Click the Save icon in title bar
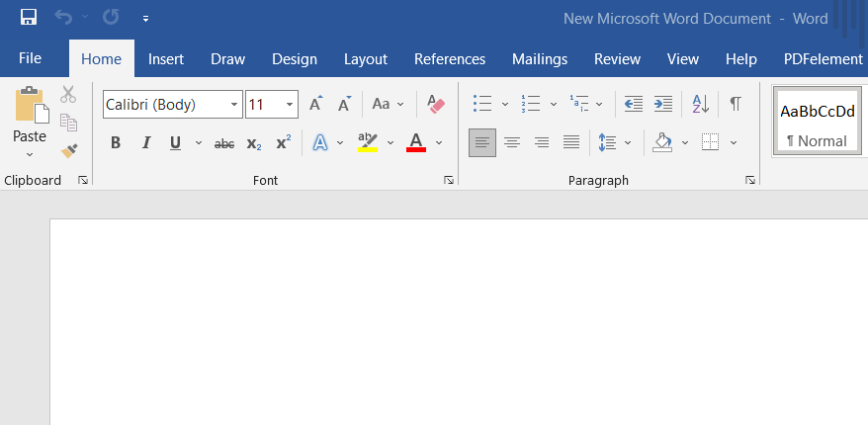868x425 pixels. click(29, 18)
